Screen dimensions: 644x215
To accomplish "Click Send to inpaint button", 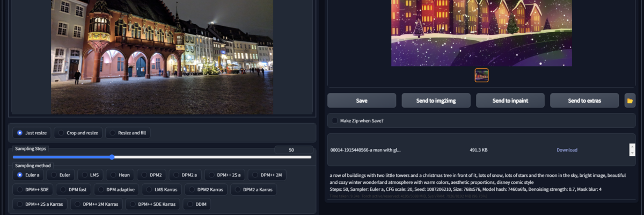I will [x=510, y=101].
